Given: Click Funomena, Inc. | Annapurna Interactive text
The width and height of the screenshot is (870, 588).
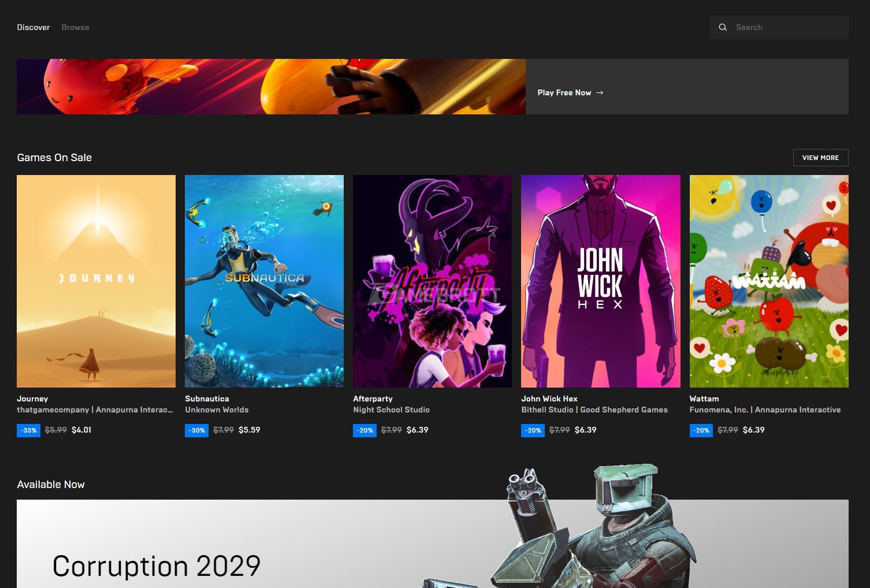Looking at the screenshot, I should pos(765,410).
